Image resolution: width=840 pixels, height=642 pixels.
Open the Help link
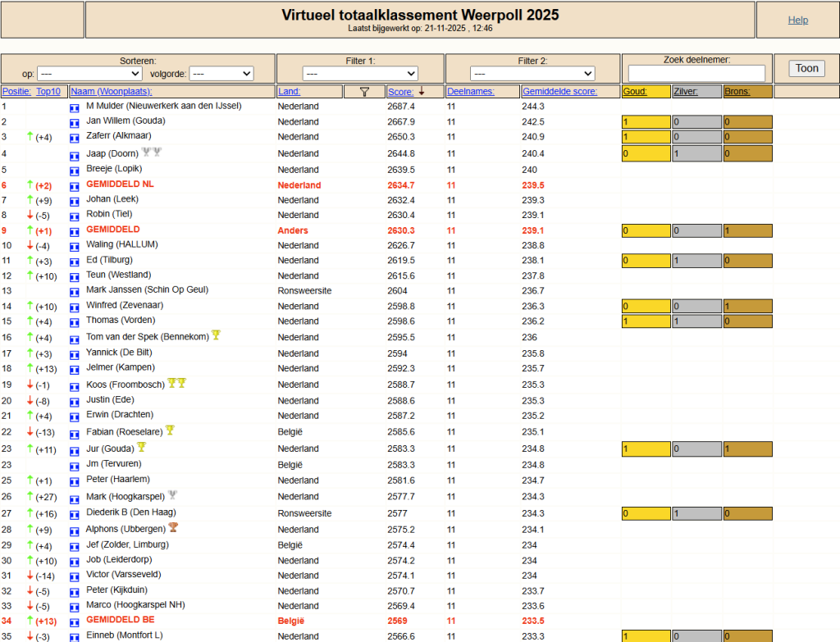(x=797, y=20)
